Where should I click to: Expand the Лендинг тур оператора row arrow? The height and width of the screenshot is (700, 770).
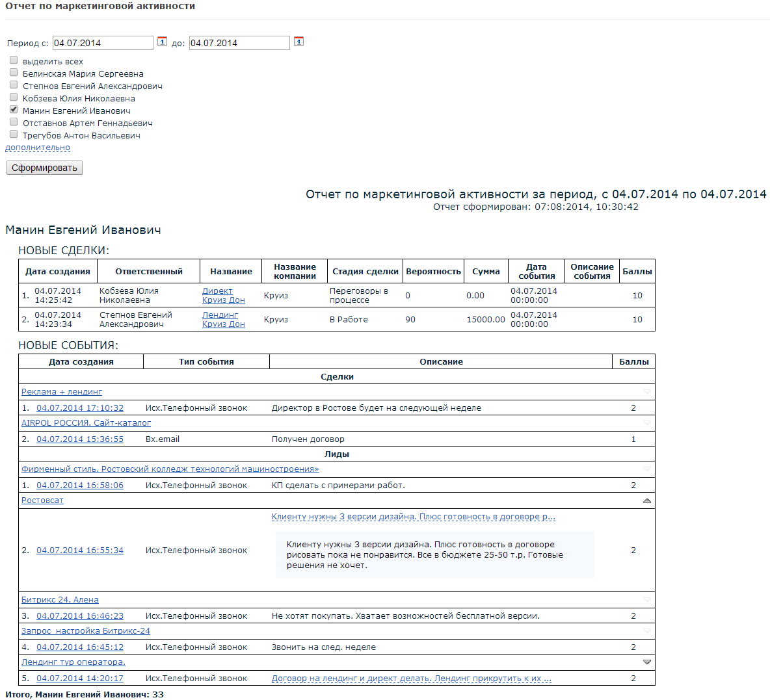click(x=646, y=662)
